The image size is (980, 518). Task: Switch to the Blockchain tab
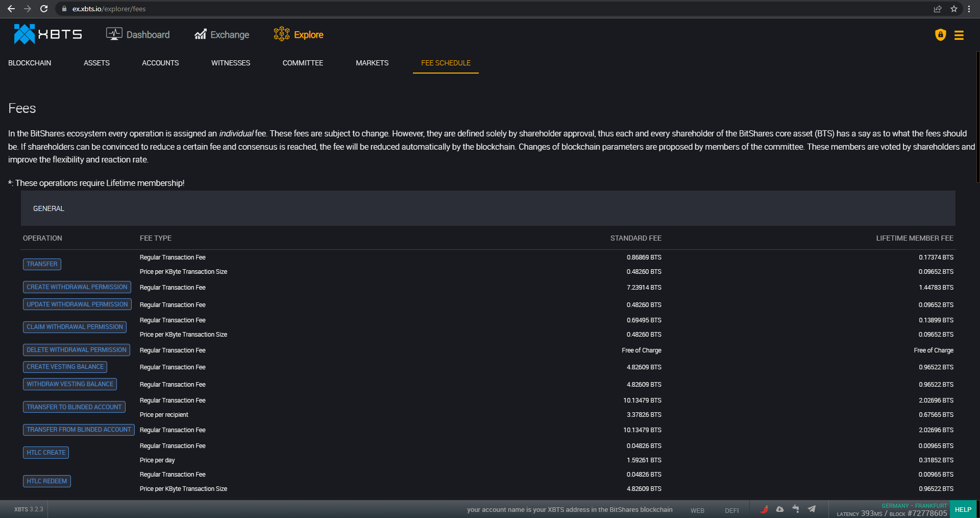coord(30,63)
